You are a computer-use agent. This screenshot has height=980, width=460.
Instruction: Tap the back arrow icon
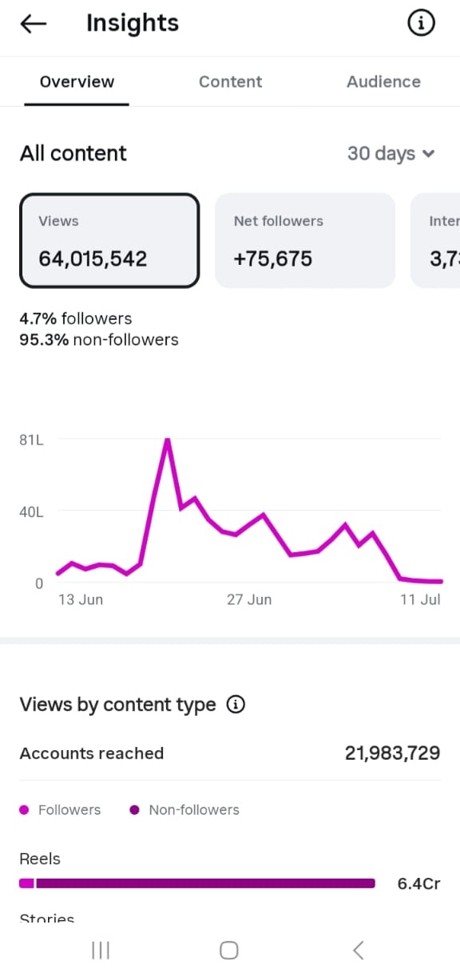coord(34,24)
